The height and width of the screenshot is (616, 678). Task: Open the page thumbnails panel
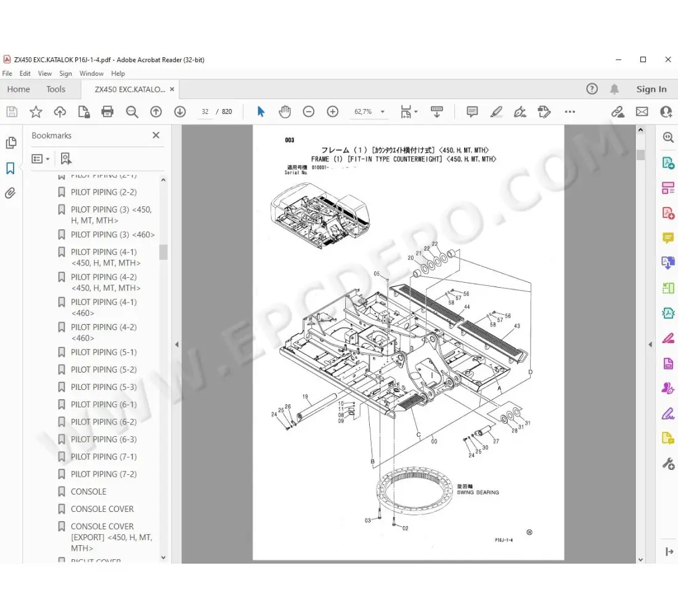coord(11,143)
